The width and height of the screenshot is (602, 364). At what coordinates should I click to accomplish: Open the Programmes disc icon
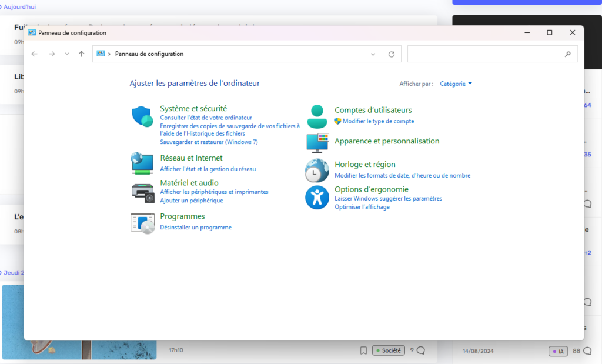click(142, 223)
